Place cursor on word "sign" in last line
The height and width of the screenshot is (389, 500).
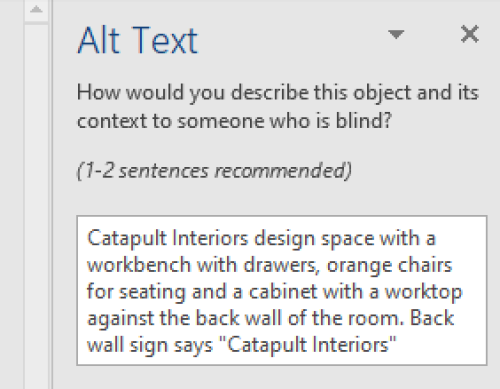149,345
